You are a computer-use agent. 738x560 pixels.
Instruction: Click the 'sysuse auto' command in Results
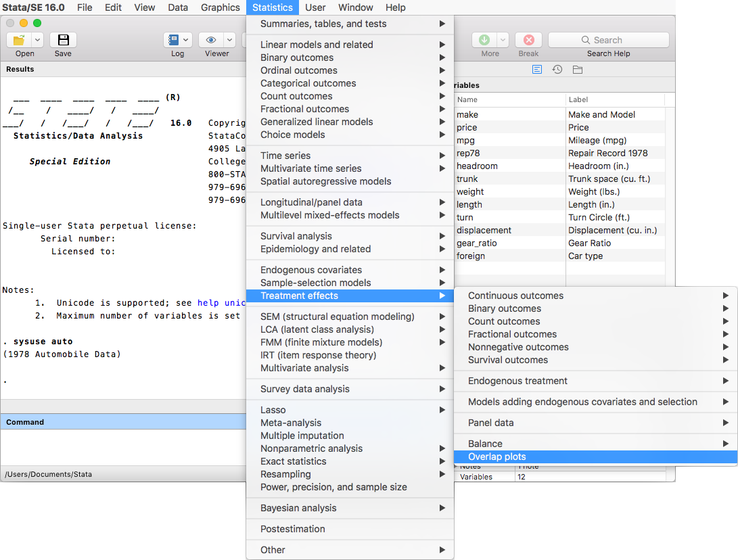pos(43,342)
